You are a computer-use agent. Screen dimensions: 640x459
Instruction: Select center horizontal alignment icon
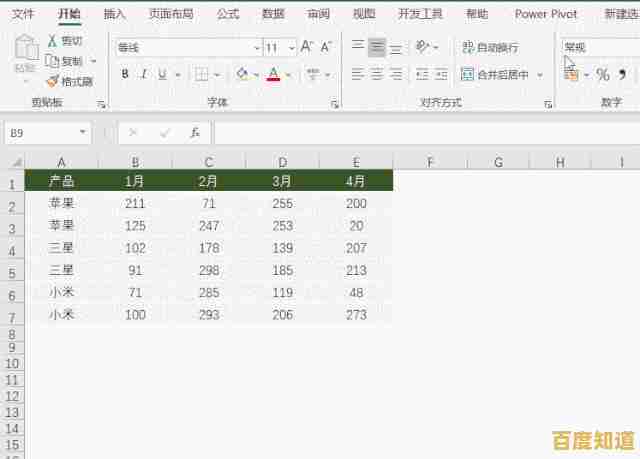click(x=377, y=74)
